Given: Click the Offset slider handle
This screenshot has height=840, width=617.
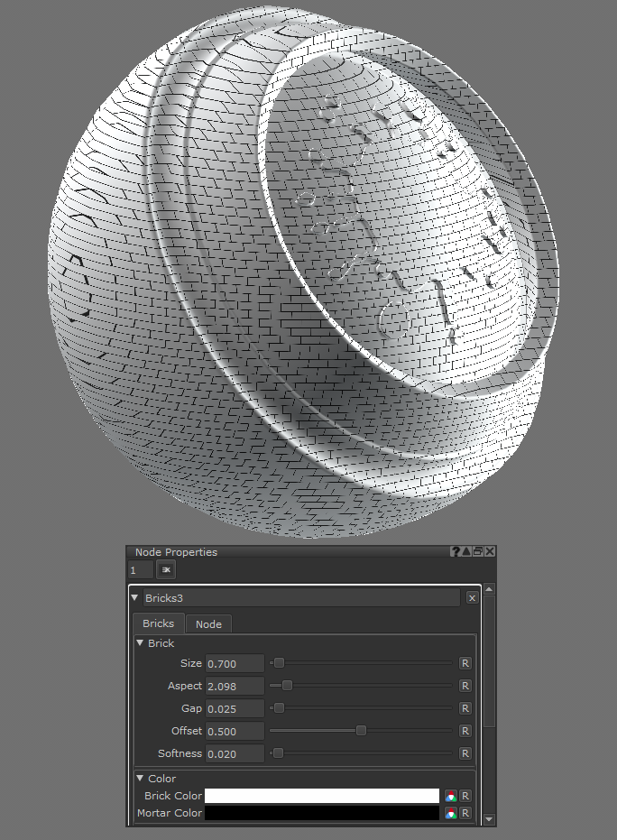Looking at the screenshot, I should [361, 731].
